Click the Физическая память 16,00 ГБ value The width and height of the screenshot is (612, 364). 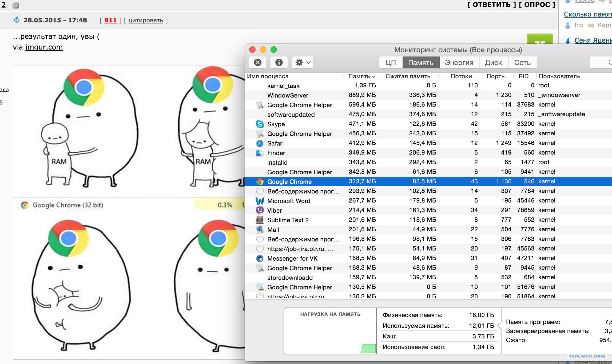482,315
